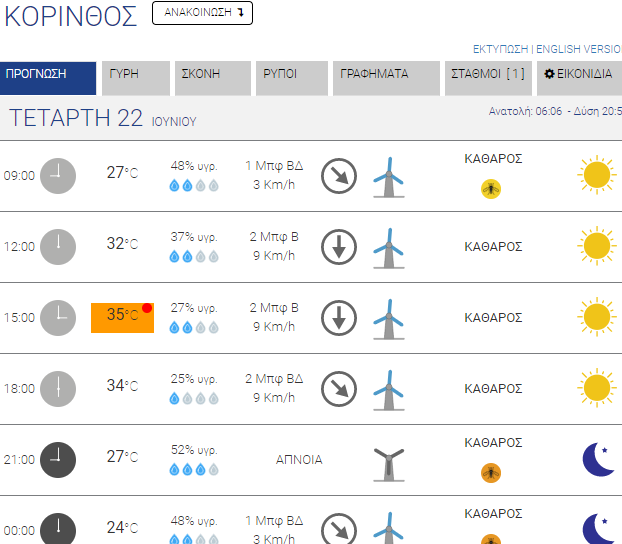Click the dark clock icon for 21:00
This screenshot has width=622, height=544.
58,459
